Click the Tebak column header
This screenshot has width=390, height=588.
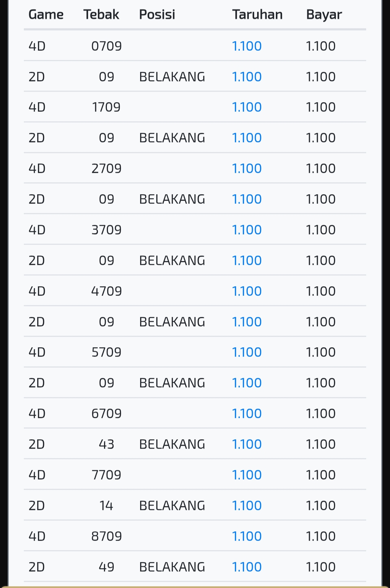tap(101, 14)
